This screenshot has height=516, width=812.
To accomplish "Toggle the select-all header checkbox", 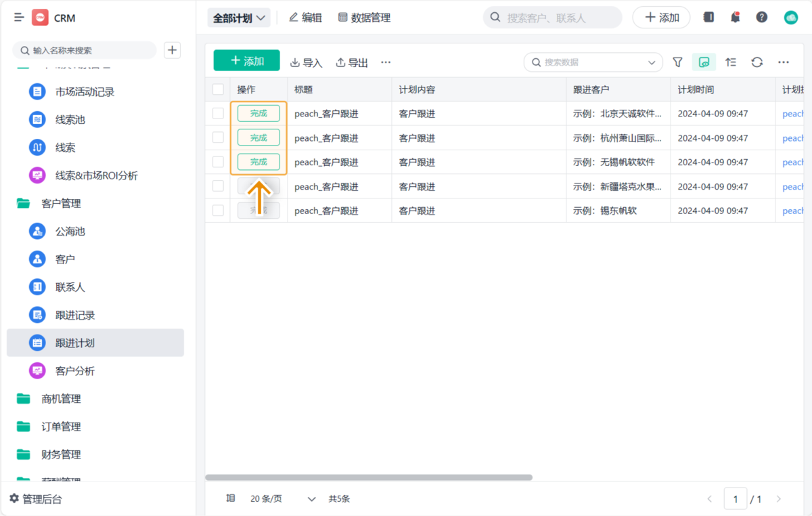I will (218, 89).
